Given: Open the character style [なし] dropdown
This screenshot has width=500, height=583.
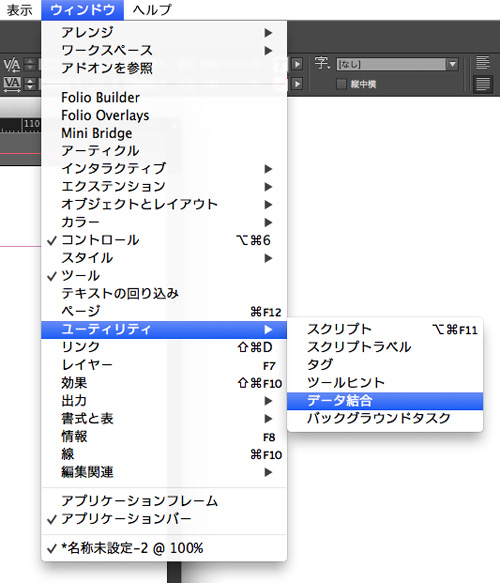Looking at the screenshot, I should 397,64.
